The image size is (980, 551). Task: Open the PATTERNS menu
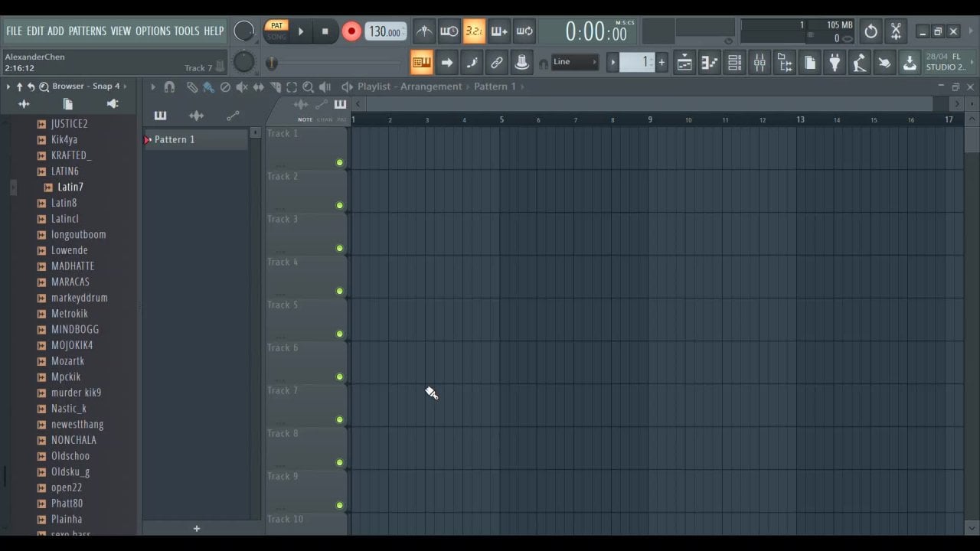point(87,31)
